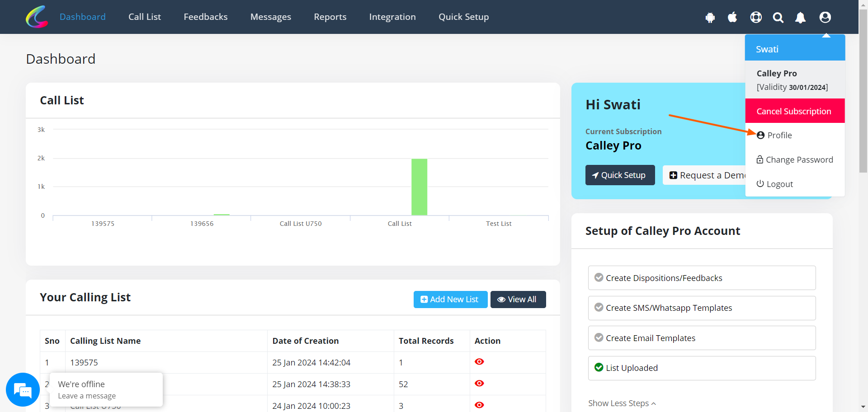This screenshot has height=412, width=868.
Task: Click the Swati dropdown header
Action: [795, 48]
